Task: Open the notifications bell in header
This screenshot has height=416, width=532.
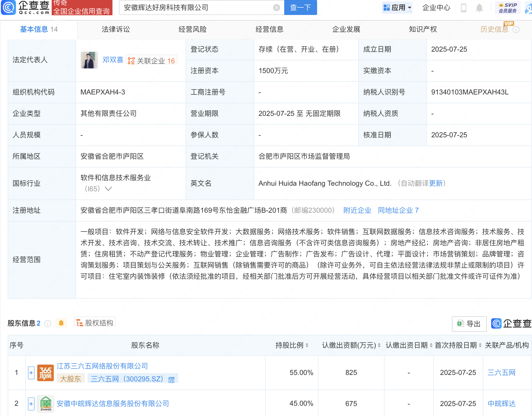Action: coord(479,8)
